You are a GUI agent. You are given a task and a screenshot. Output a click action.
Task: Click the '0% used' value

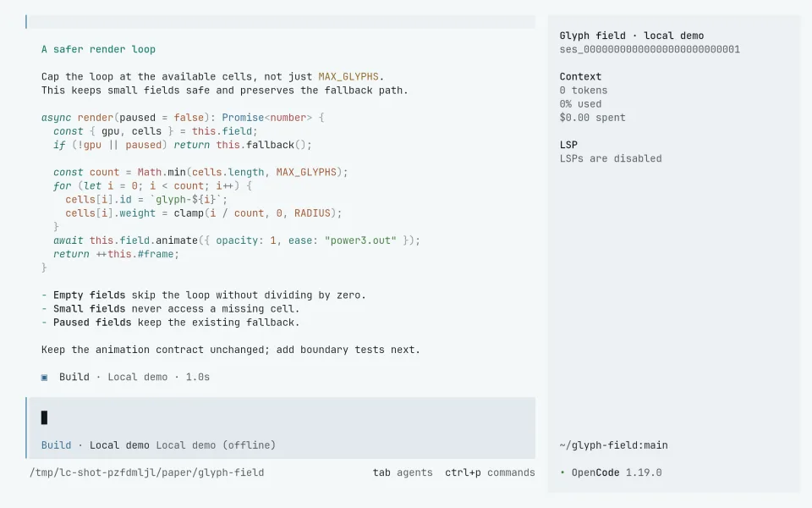(x=580, y=103)
